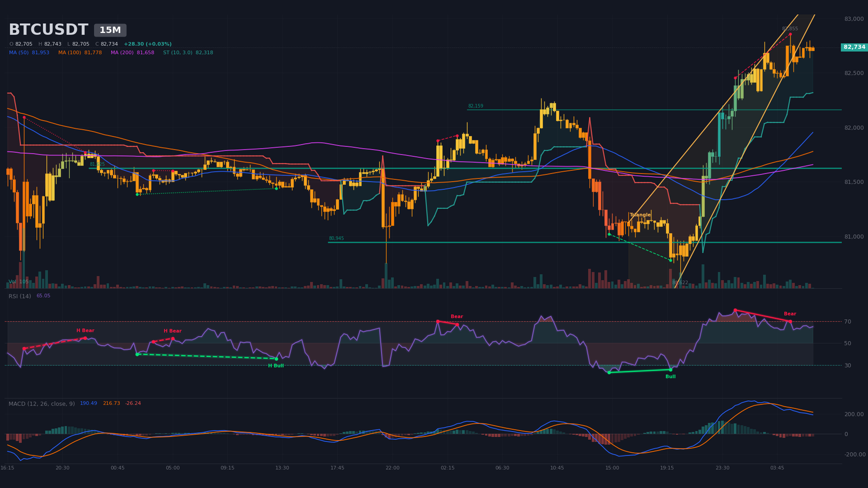868x488 pixels.
Task: Click the H 82,743 high value
Action: pyautogui.click(x=50, y=44)
